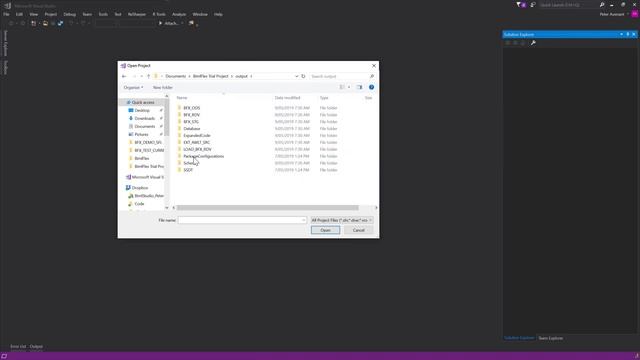Screen dimensions: 640x360
Task: Toggle Solution Explorer auto-hide pin
Action: pyautogui.click(x=628, y=34)
